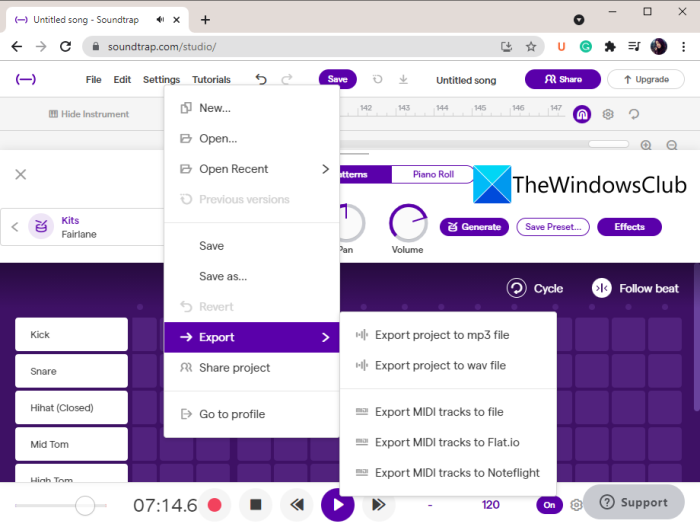The image size is (700, 527).
Task: Export MIDI tracks to Flat.io
Action: [448, 442]
